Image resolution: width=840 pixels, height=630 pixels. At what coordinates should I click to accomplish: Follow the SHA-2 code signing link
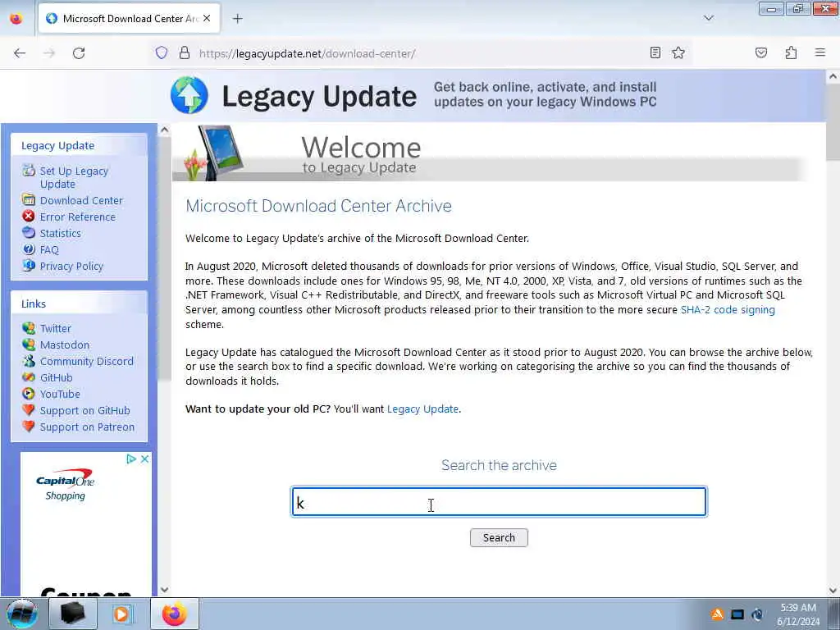(728, 309)
